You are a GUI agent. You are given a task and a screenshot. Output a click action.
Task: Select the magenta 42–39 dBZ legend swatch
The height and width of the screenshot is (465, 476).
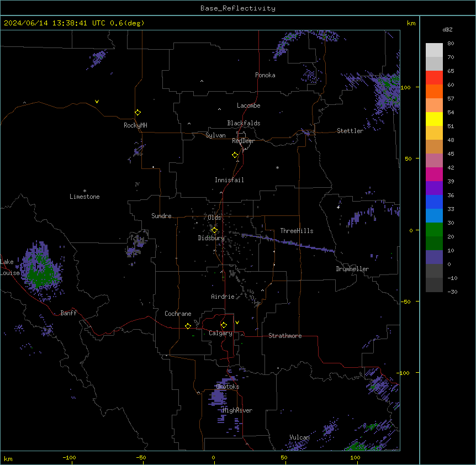434,174
